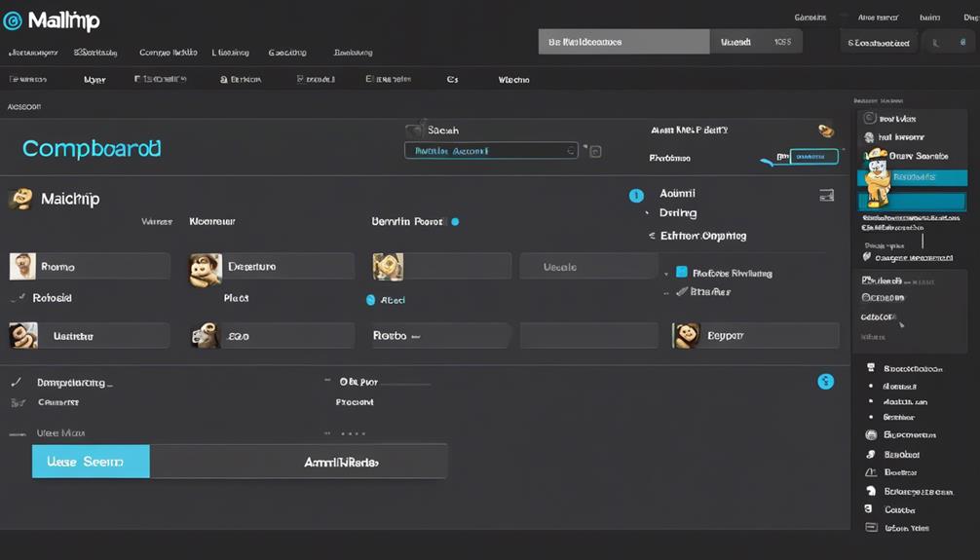Click the Uee Micm label

pyautogui.click(x=60, y=432)
